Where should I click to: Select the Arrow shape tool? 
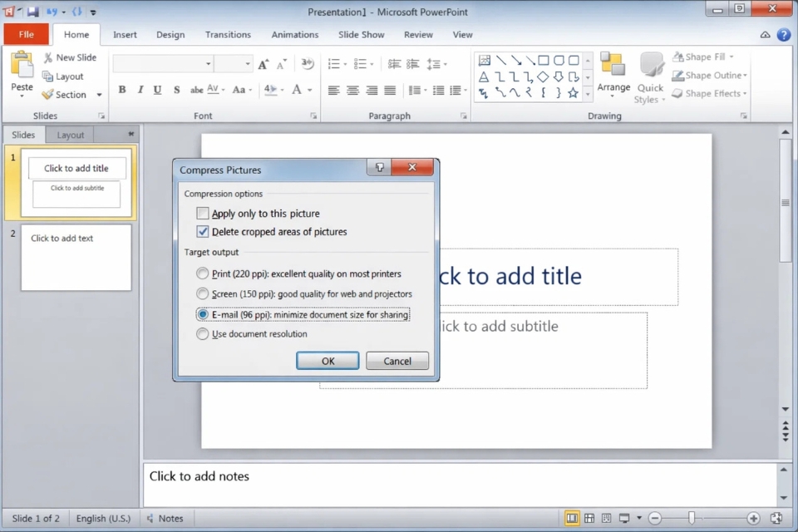[516, 61]
